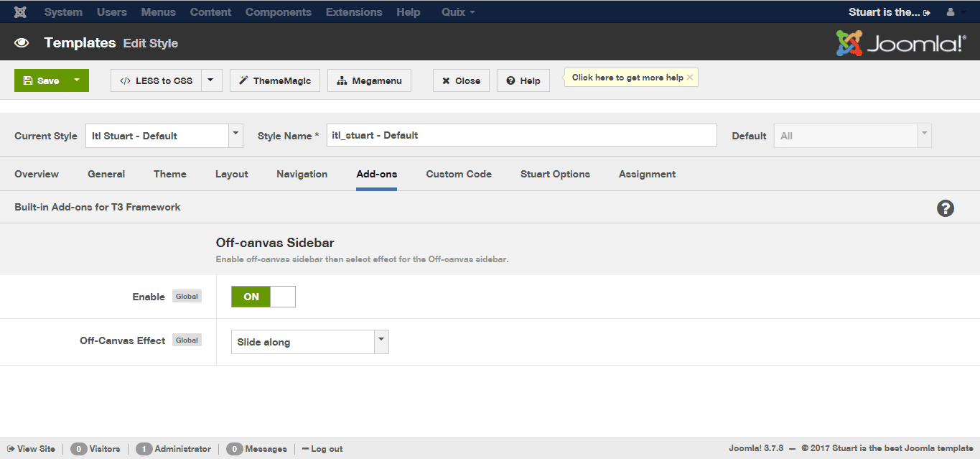This screenshot has height=459, width=980.
Task: Click the View Site link
Action: [x=32, y=449]
